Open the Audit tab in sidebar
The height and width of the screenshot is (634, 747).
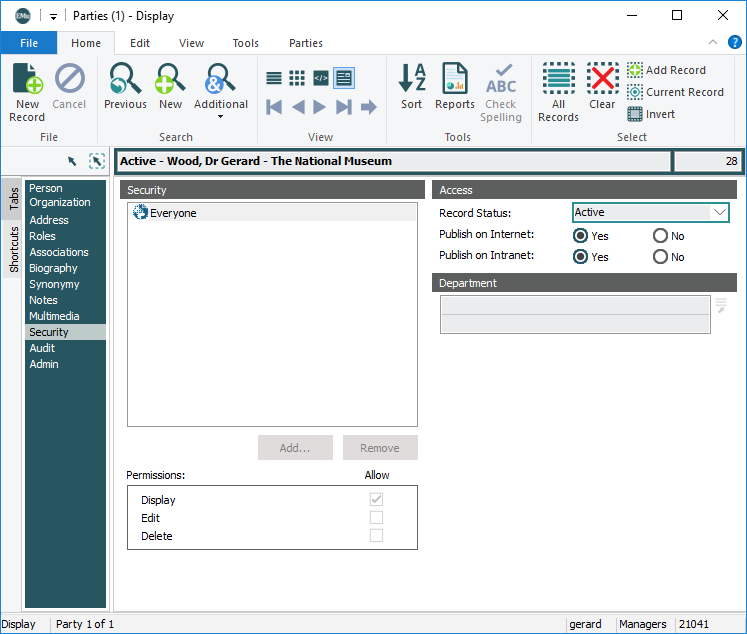click(x=43, y=348)
